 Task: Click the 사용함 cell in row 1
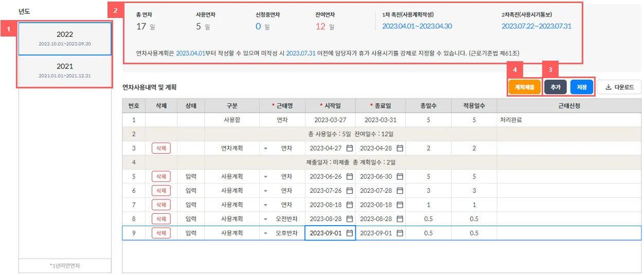(232, 120)
